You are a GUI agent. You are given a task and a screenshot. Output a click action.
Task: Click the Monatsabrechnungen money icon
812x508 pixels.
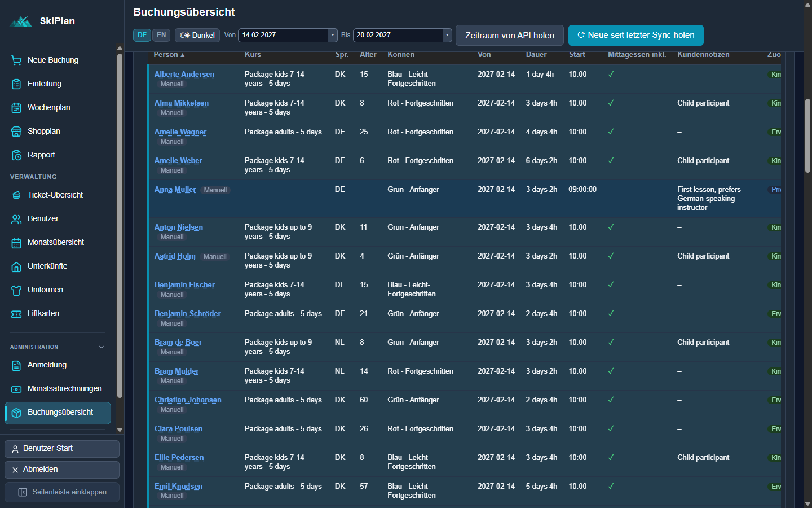16,389
